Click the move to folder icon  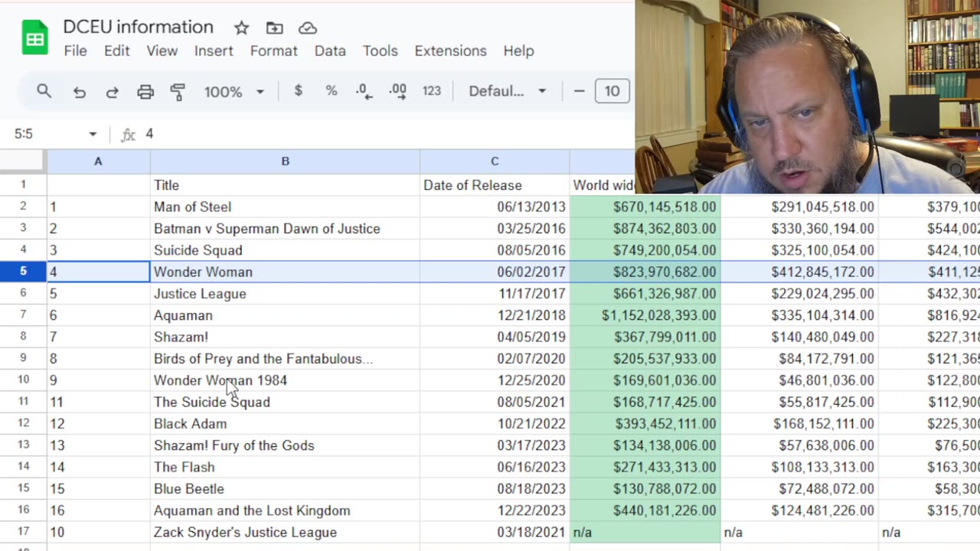[x=274, y=28]
